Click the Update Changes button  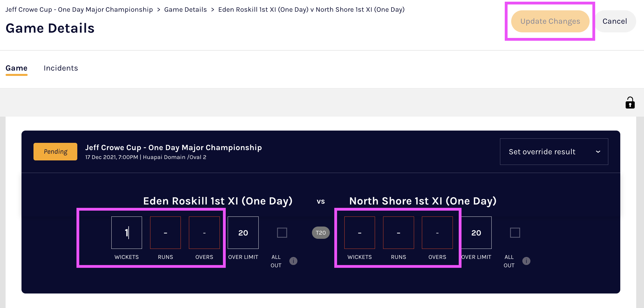(x=550, y=21)
